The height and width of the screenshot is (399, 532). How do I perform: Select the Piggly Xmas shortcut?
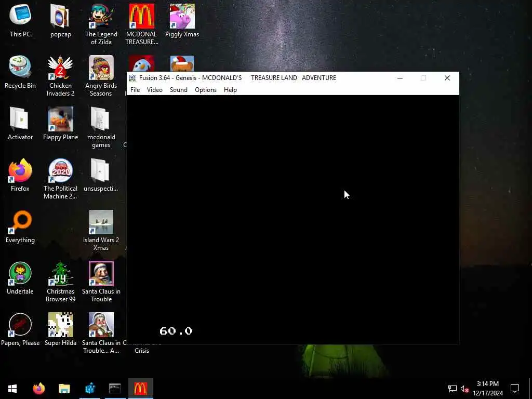[182, 20]
